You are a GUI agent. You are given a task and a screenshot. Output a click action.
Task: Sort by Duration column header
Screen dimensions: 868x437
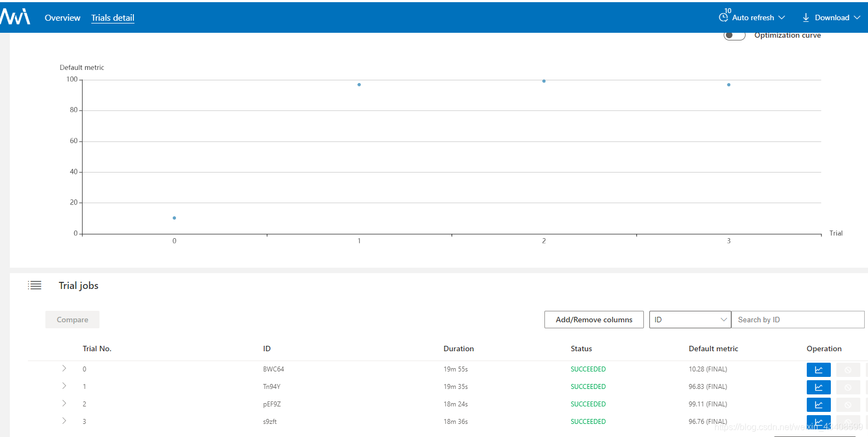(x=459, y=349)
